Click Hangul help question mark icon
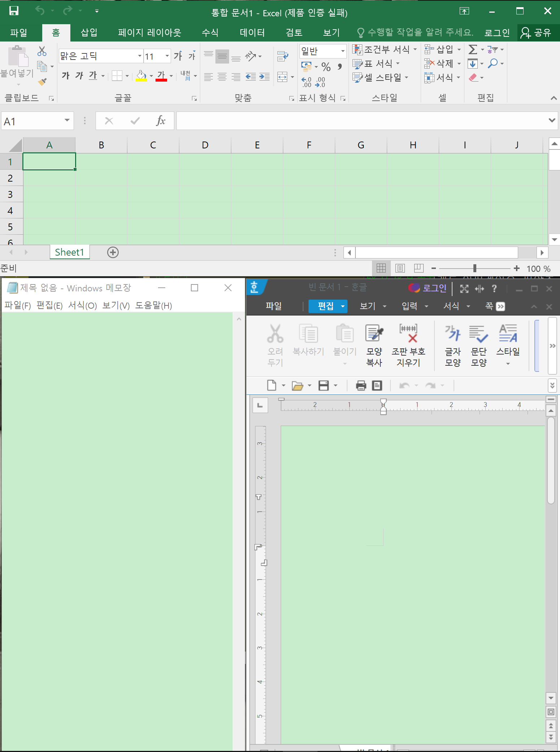This screenshot has height=752, width=560. [494, 288]
